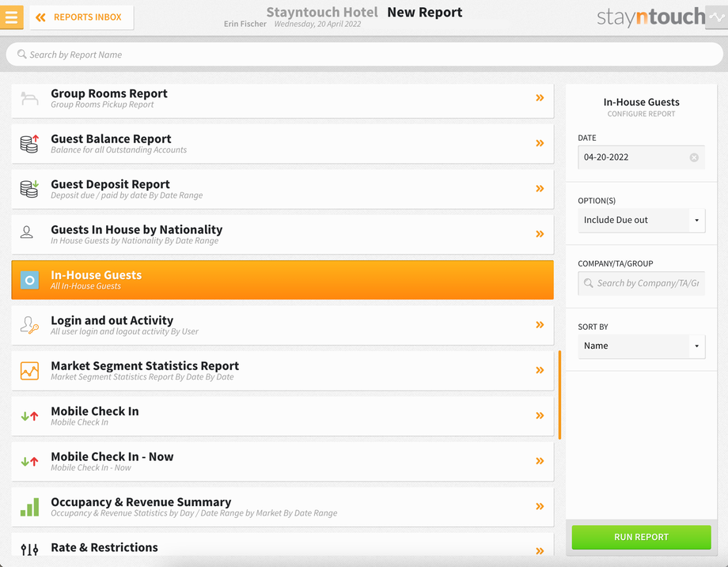This screenshot has width=728, height=567.
Task: Select the Mobile Check In title
Action: (x=95, y=411)
